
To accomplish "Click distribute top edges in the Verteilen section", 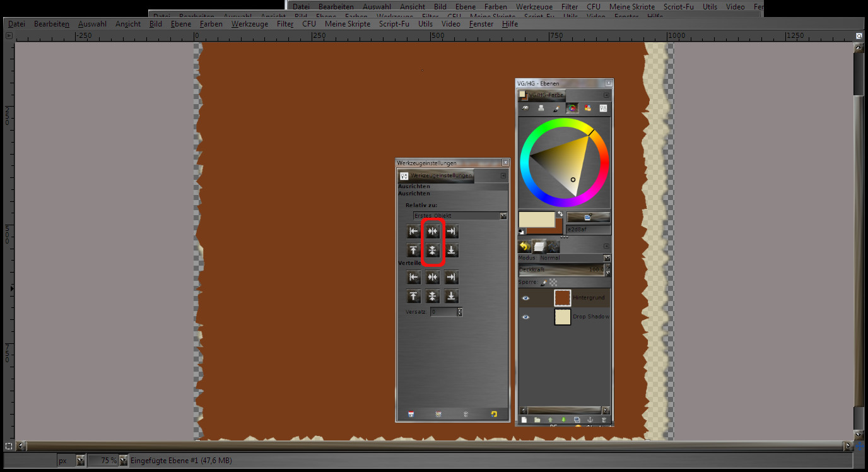I will click(x=414, y=297).
